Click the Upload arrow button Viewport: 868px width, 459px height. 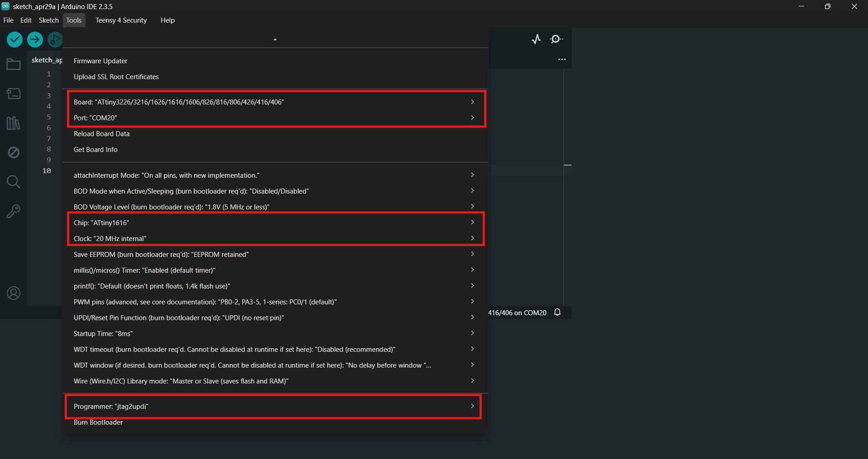(35, 39)
